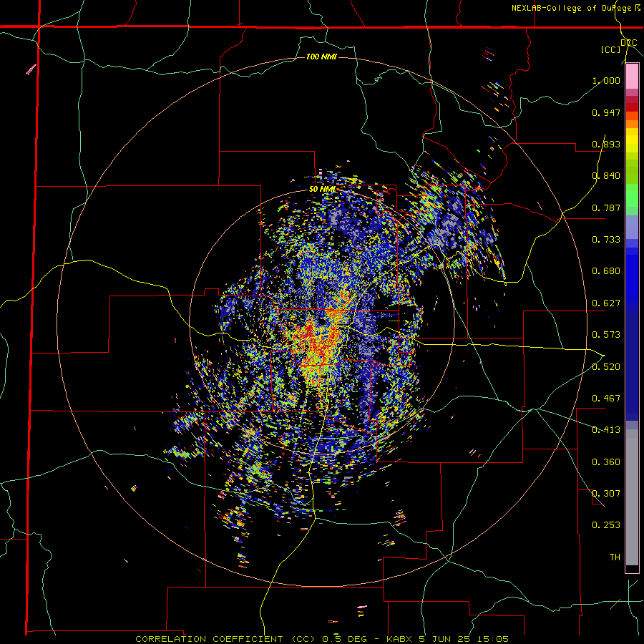Viewport: 644px width, 644px height.
Task: Click the 0.360 legend value
Action: [x=606, y=462]
